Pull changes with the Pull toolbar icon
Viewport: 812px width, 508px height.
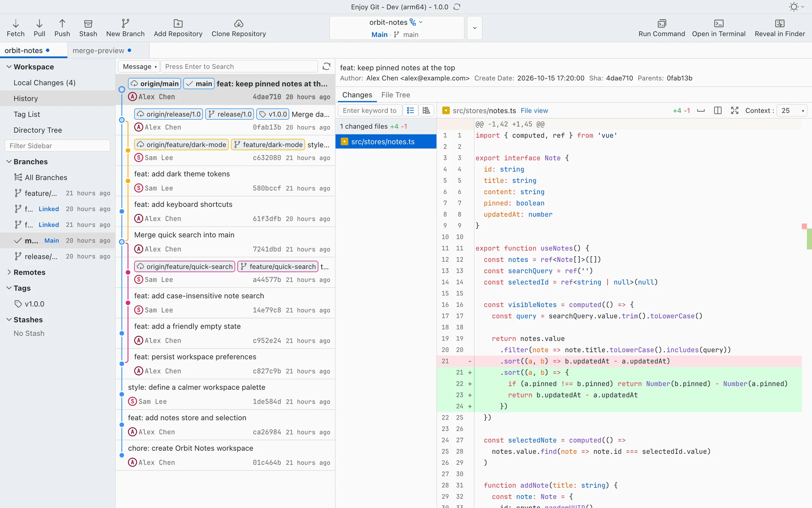point(39,28)
